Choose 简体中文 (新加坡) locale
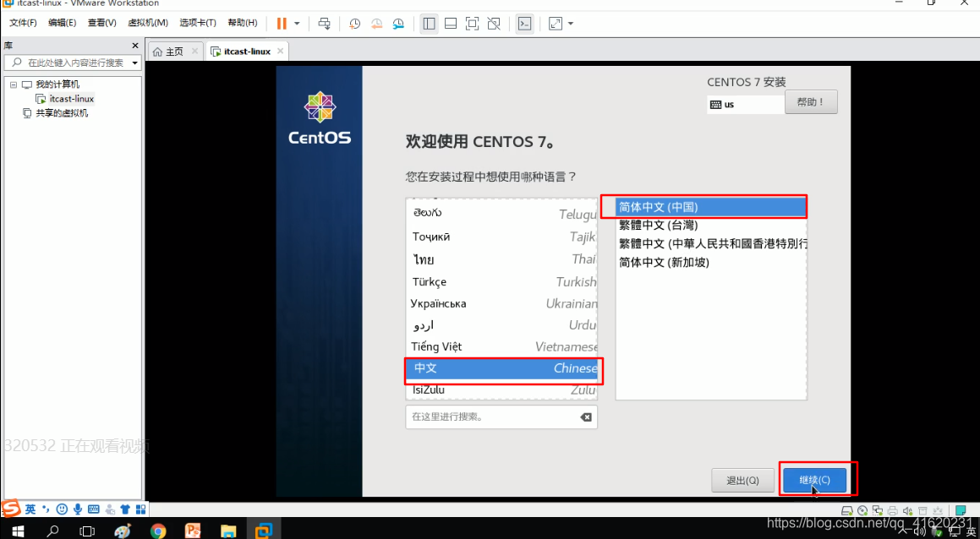This screenshot has height=539, width=980. point(711,262)
